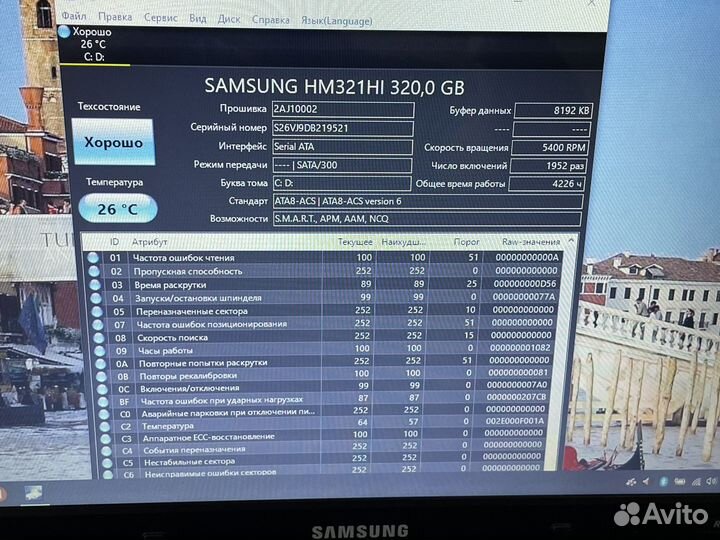Select attribute text Пропускная способность
The width and height of the screenshot is (720, 540).
pyautogui.click(x=188, y=271)
